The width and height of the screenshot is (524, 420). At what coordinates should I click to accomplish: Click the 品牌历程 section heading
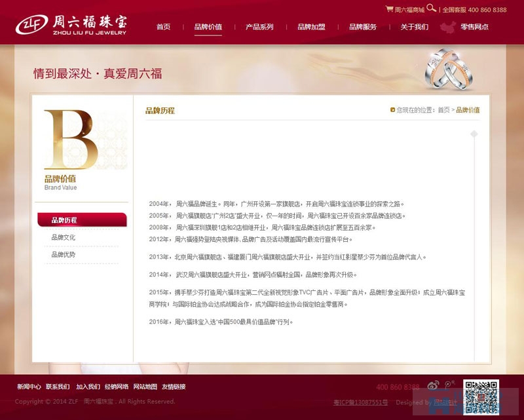click(160, 111)
